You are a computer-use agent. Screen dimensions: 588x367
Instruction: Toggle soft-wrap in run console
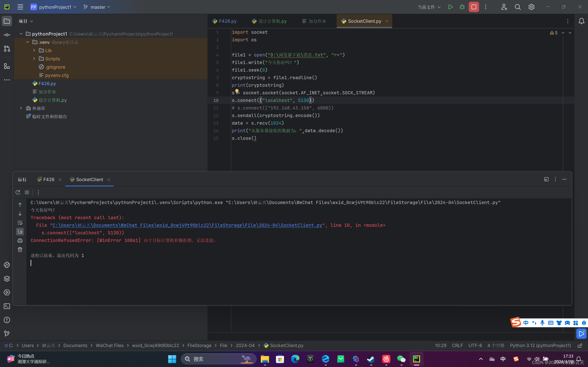click(x=20, y=223)
